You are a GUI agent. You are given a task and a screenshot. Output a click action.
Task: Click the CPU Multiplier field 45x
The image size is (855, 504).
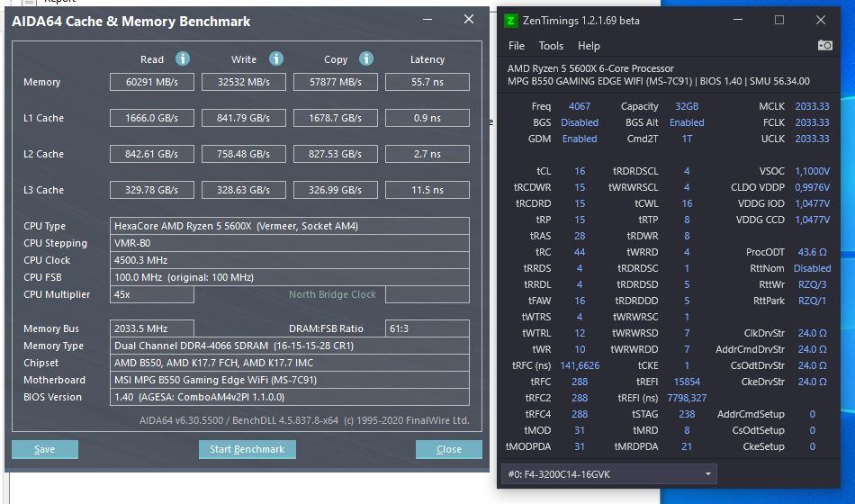tap(151, 294)
